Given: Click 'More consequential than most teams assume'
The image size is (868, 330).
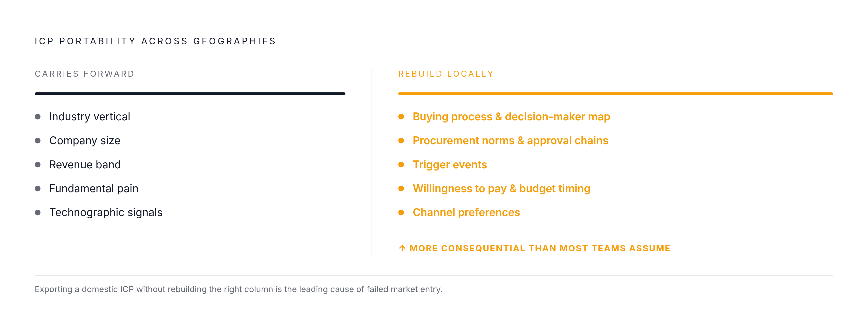Looking at the screenshot, I should 540,248.
